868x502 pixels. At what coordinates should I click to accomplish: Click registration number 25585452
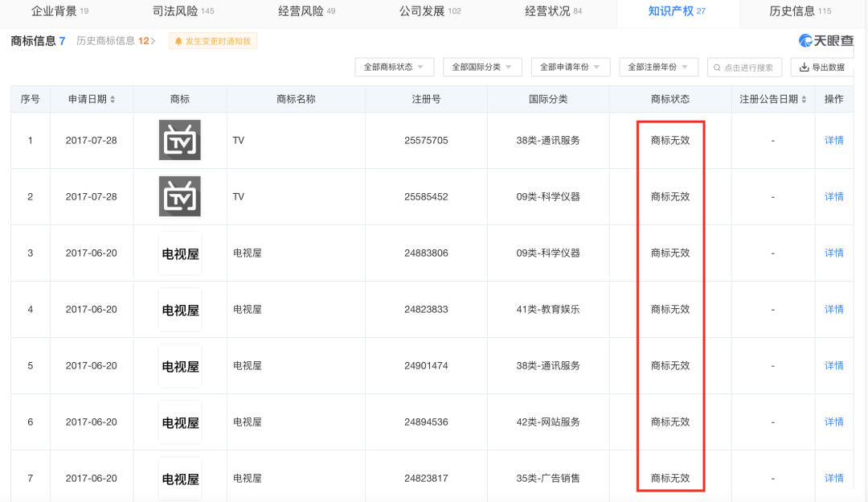coord(426,197)
